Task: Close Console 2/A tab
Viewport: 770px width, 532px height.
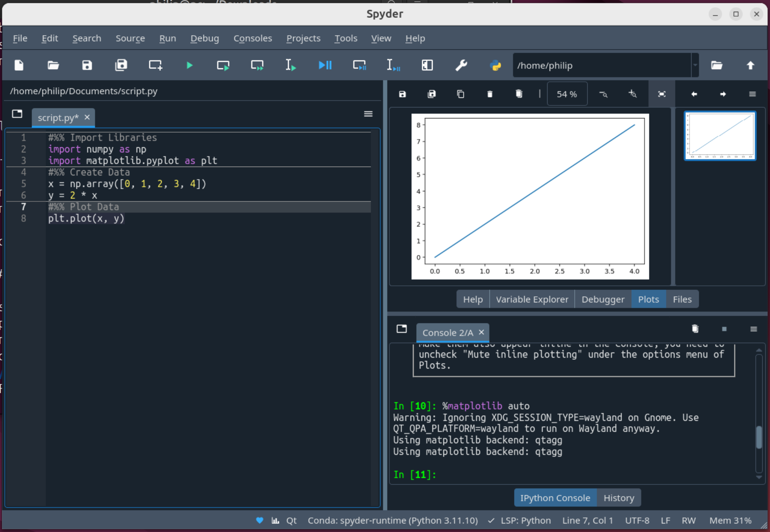Action: point(481,332)
